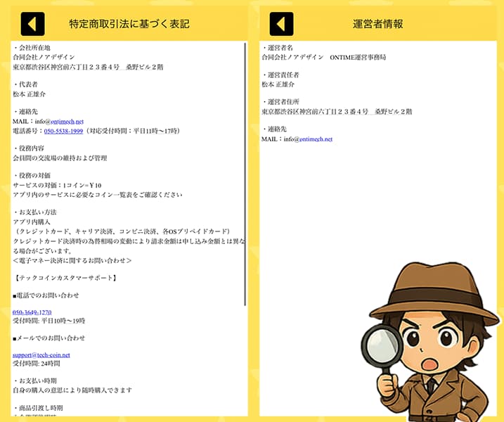504x422 pixels.
Task: Open info@ontimech.net link in left panel
Action: [x=58, y=121]
